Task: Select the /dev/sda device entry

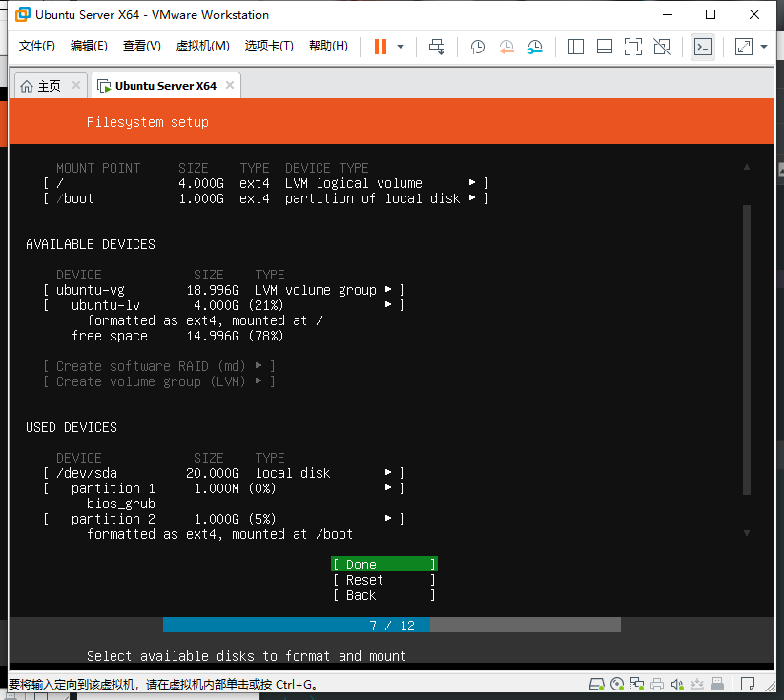Action: (x=224, y=473)
